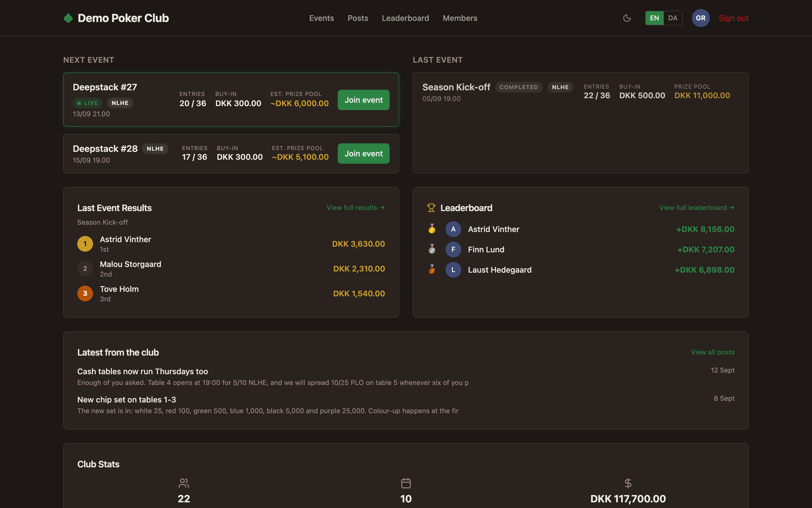This screenshot has height=508, width=812.
Task: Click the DKK 11,000.00 prize pool value
Action: (x=702, y=95)
